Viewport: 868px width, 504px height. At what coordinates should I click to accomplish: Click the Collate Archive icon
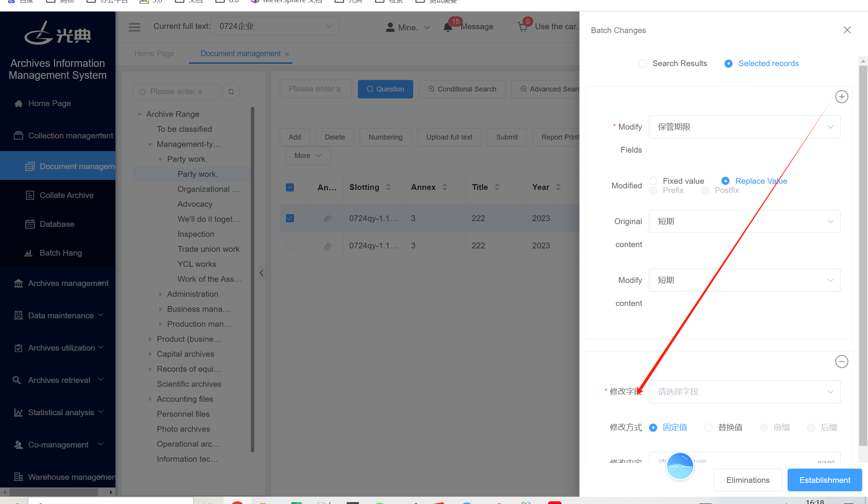[30, 195]
